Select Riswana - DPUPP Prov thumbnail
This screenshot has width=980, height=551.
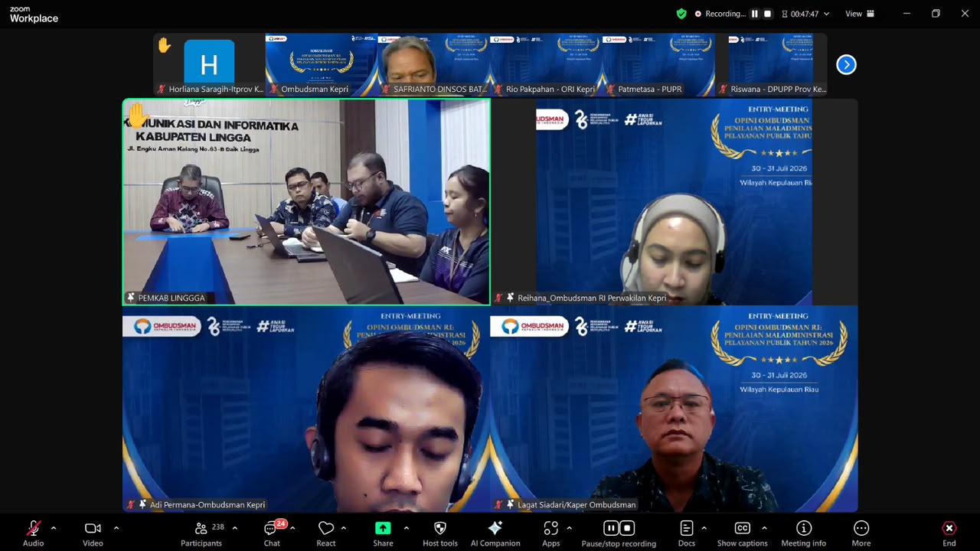click(772, 65)
